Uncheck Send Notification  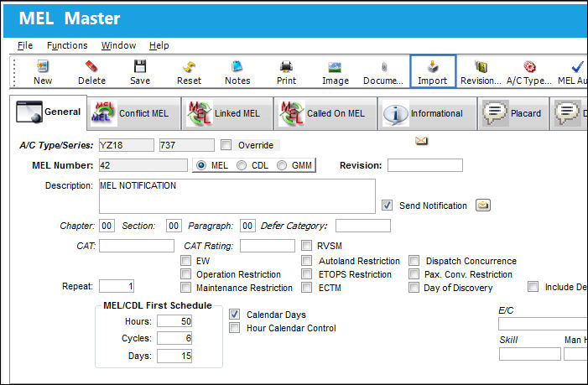(387, 205)
